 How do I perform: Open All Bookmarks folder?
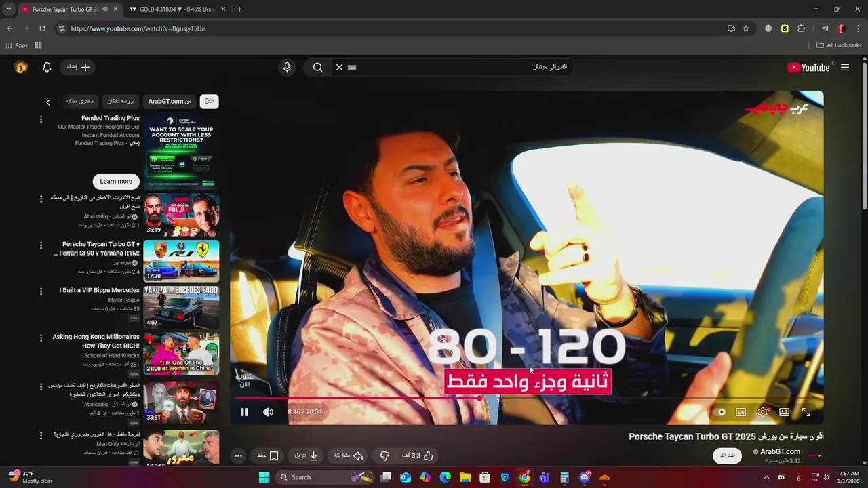(x=839, y=45)
